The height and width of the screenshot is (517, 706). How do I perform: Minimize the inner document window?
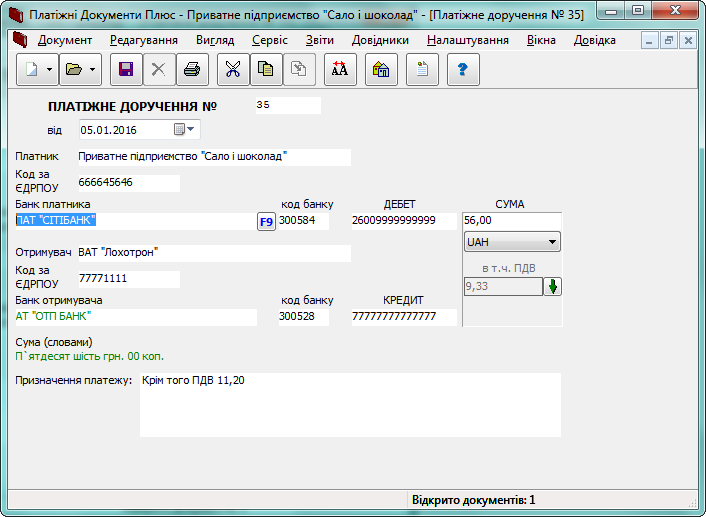click(649, 41)
